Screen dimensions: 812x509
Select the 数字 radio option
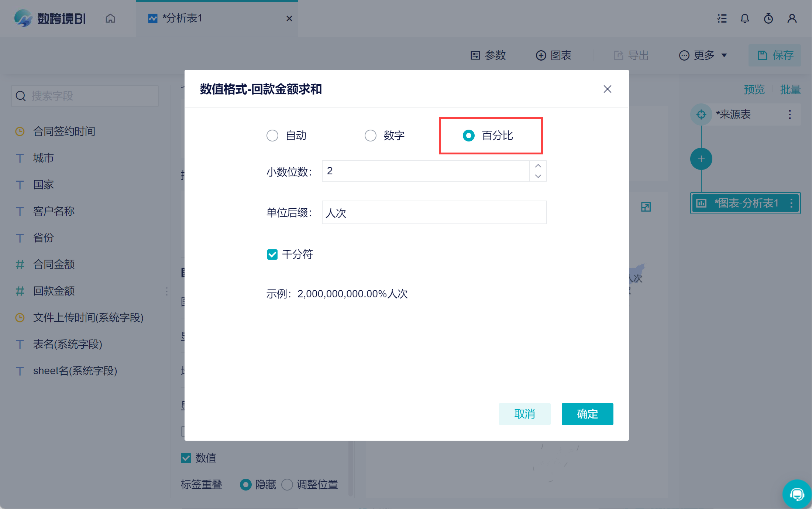coord(370,136)
